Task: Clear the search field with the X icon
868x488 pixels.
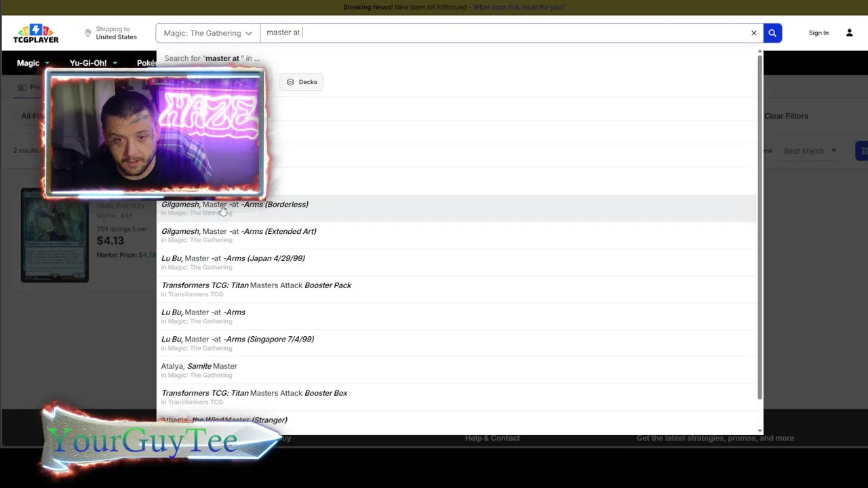Action: point(753,33)
